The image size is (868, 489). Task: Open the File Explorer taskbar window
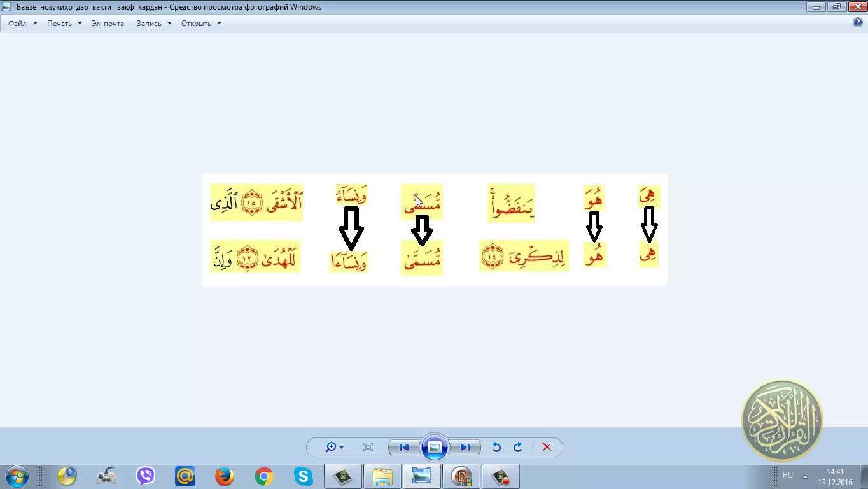(x=382, y=476)
